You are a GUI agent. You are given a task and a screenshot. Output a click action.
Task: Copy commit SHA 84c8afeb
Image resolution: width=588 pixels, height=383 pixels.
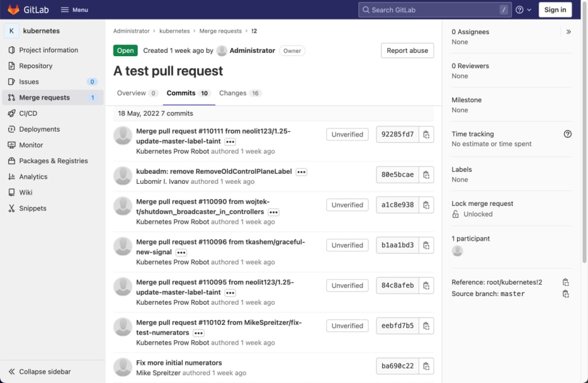pos(426,285)
